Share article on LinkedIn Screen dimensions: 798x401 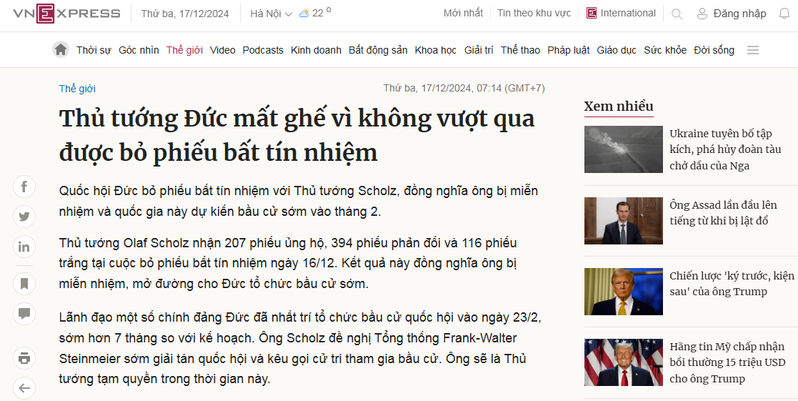(24, 245)
